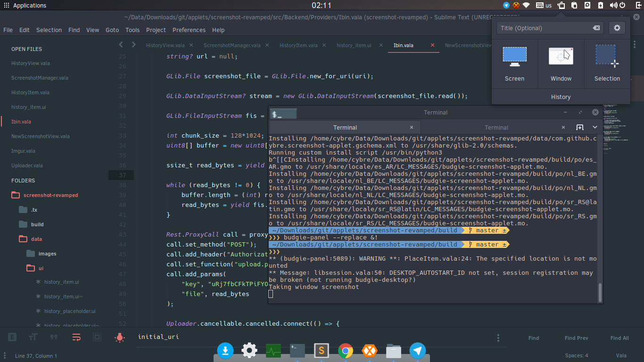This screenshot has height=362, width=644.
Task: Click the terminal window scrollbar
Action: (600, 293)
